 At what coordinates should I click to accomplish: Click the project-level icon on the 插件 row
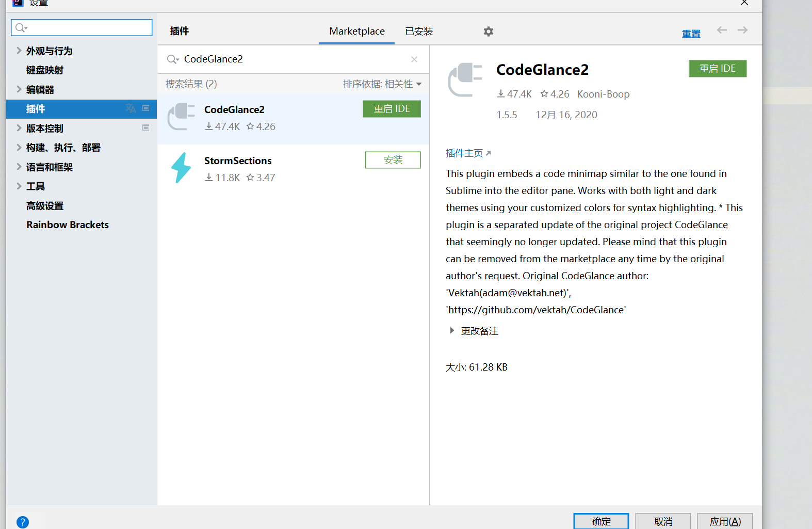(146, 108)
